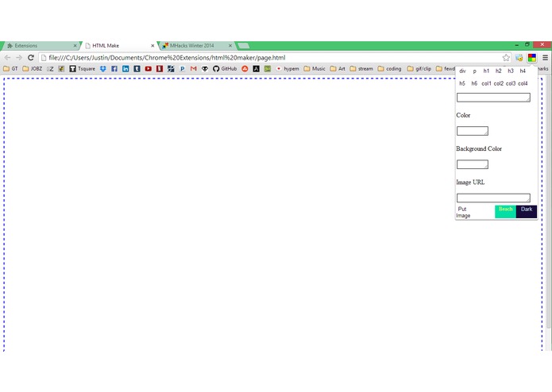Switch to MHacks Winter 2014 tab
The width and height of the screenshot is (552, 392).
pyautogui.click(x=195, y=46)
